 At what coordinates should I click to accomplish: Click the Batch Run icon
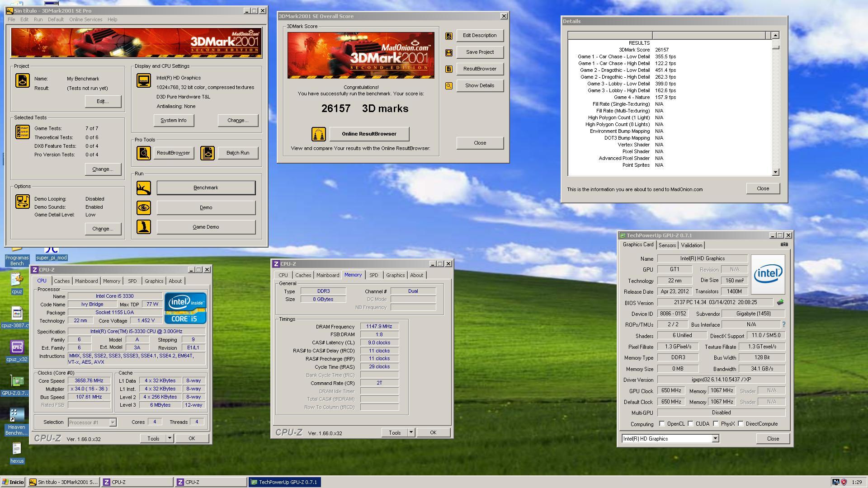pyautogui.click(x=208, y=153)
